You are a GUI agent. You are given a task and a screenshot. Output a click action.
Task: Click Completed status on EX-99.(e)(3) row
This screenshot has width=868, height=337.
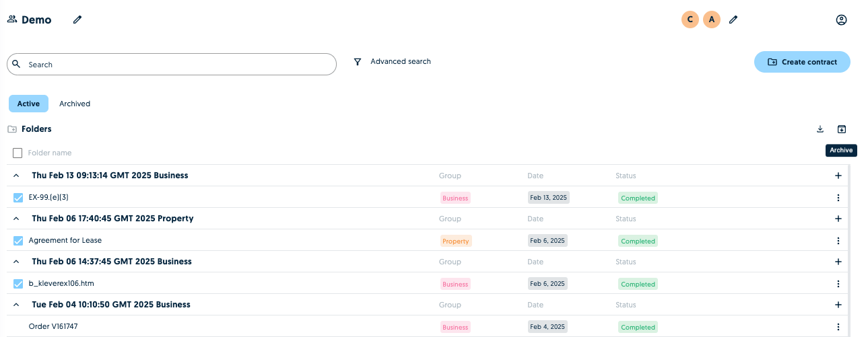click(638, 198)
